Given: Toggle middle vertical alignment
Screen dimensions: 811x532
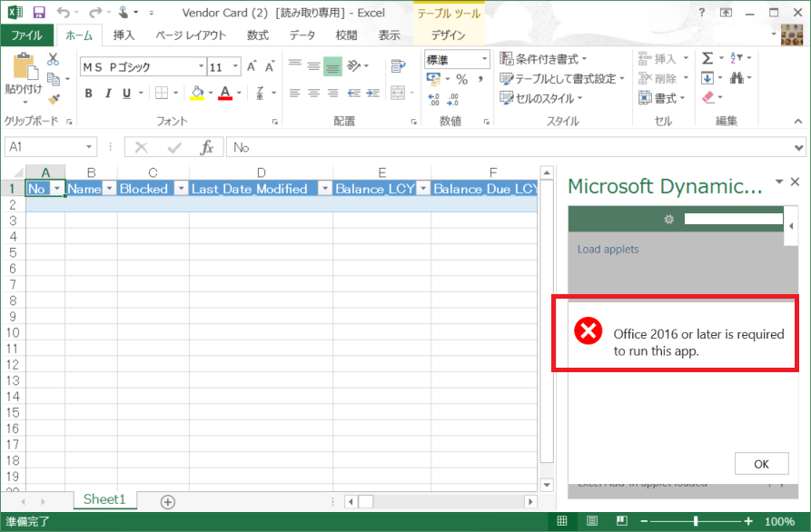Looking at the screenshot, I should (x=314, y=66).
